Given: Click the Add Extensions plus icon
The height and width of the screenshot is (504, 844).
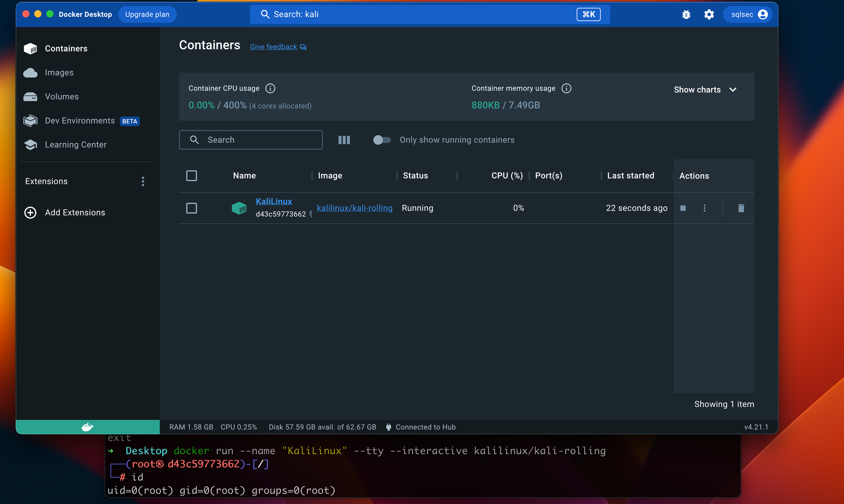Looking at the screenshot, I should coord(30,213).
